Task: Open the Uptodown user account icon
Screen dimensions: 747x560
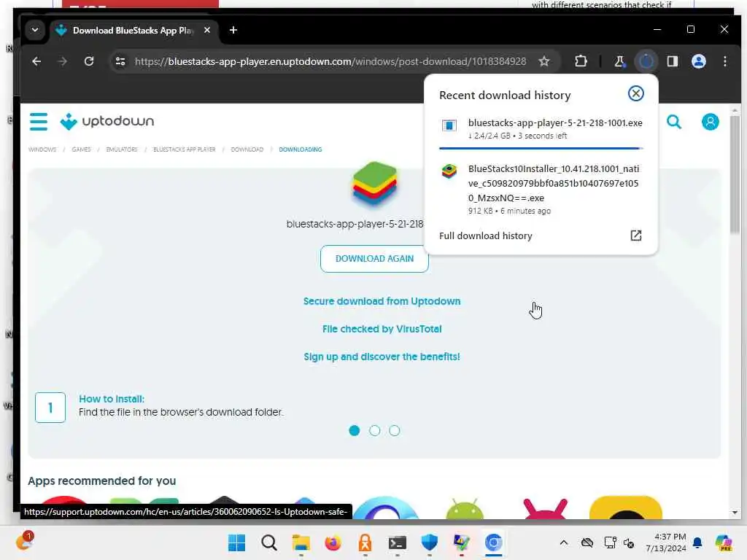Action: (x=710, y=122)
